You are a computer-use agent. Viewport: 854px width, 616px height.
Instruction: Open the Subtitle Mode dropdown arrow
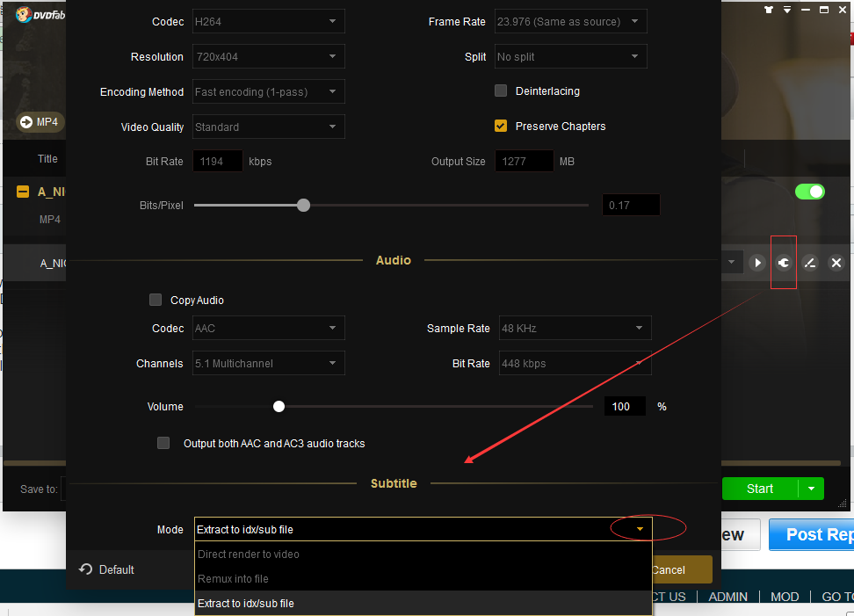tap(640, 529)
